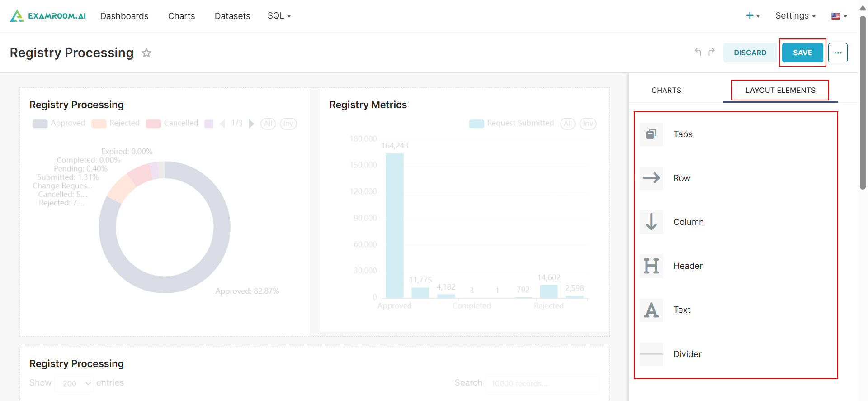868x401 pixels.
Task: Click the Registry Processing dashboard title
Action: (x=72, y=53)
